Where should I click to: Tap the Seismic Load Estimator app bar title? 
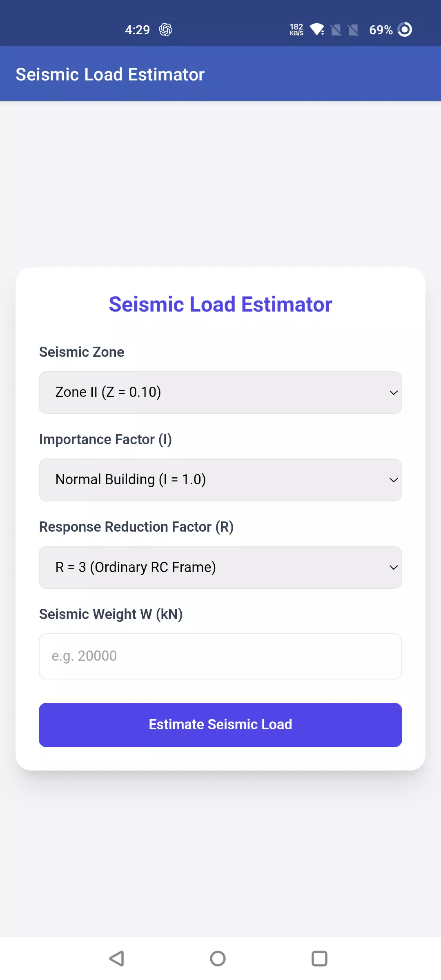(x=110, y=74)
